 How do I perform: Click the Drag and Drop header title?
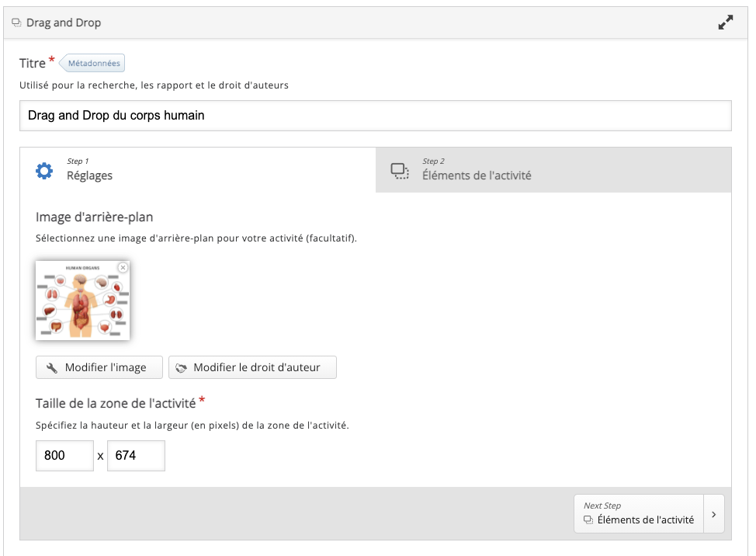pos(64,23)
